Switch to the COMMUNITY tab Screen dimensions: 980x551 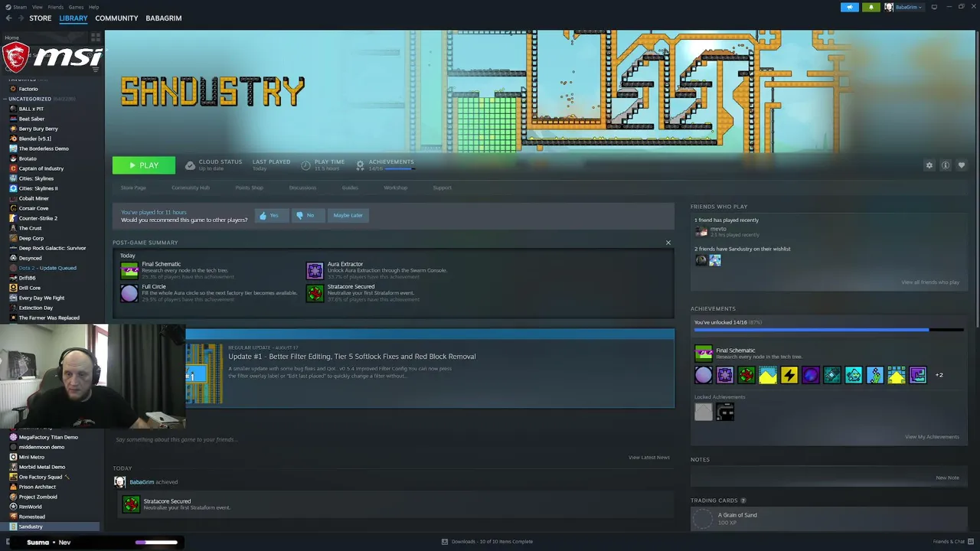[116, 18]
